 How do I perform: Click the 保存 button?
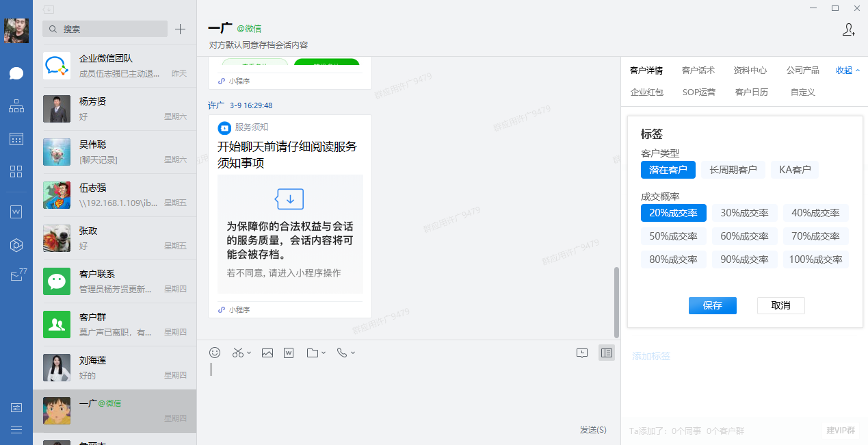point(712,305)
